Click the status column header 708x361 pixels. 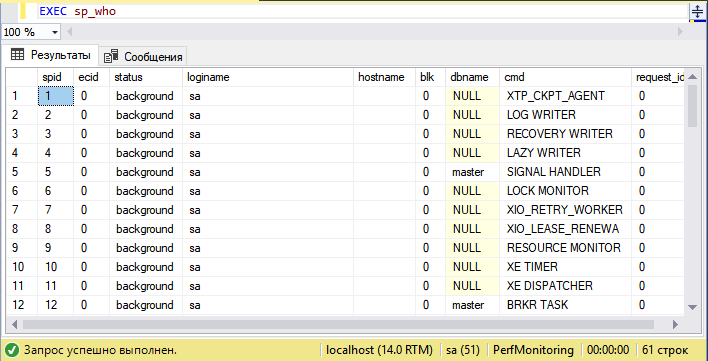[146, 77]
